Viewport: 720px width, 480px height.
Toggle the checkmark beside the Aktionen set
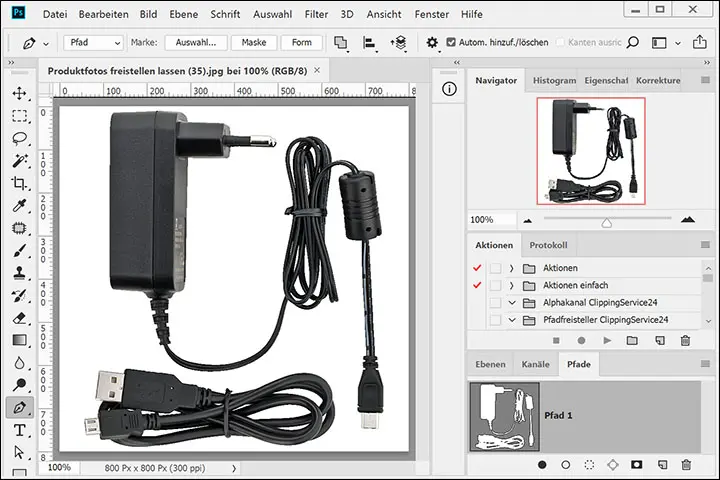point(475,268)
